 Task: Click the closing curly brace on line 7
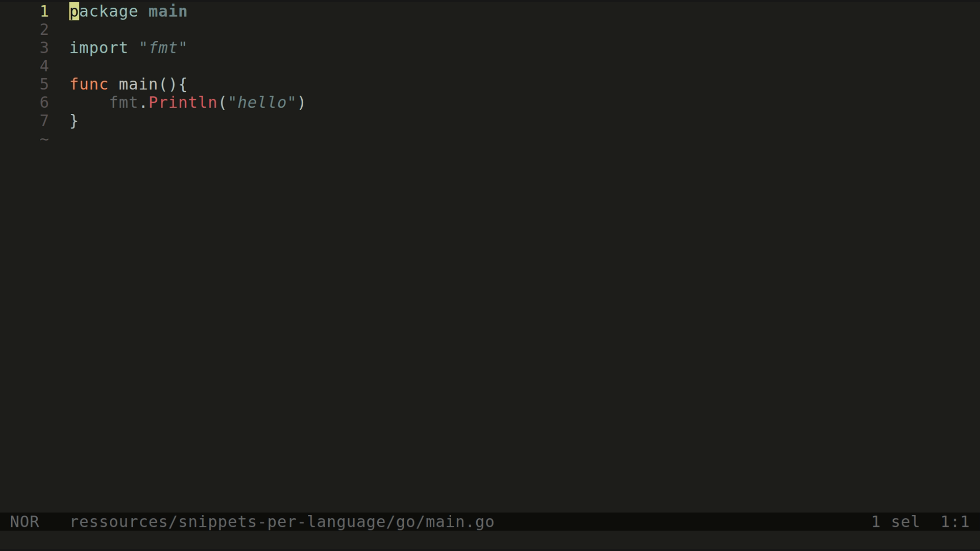tap(74, 121)
